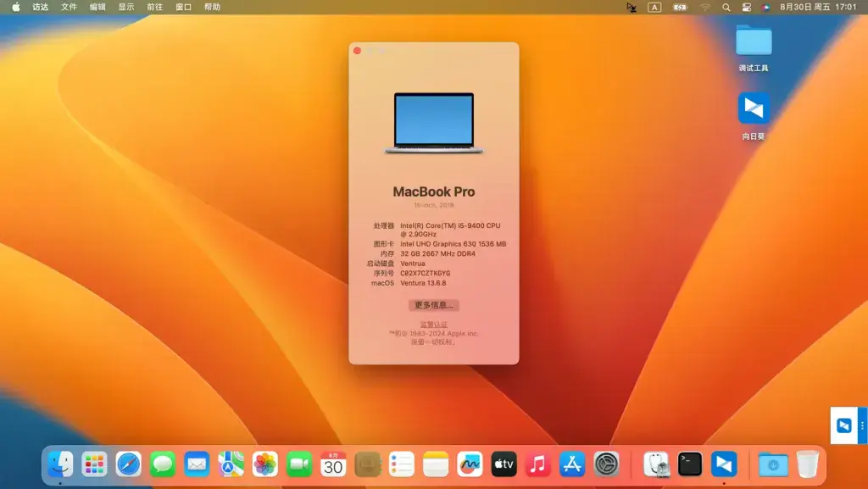The height and width of the screenshot is (489, 868).
Task: Open the 前往 menu
Action: tap(155, 7)
